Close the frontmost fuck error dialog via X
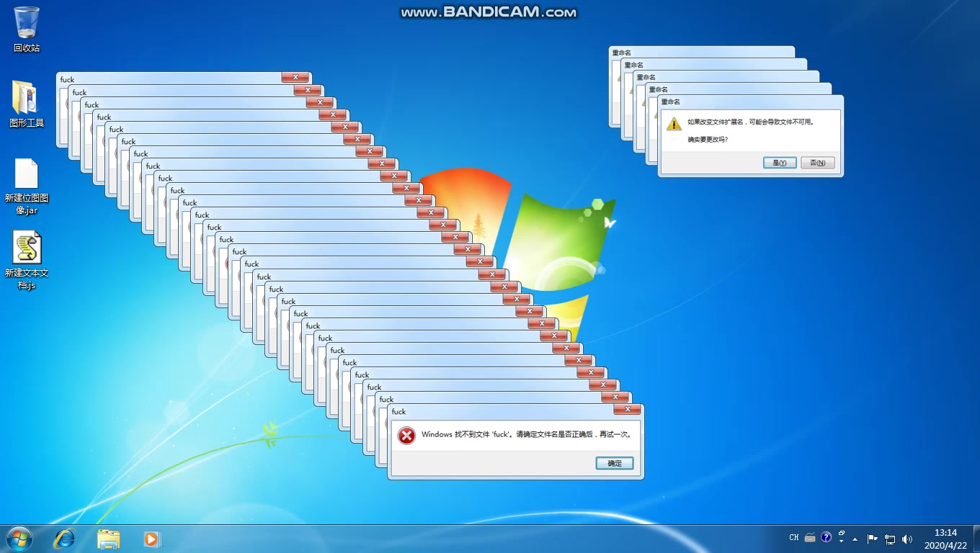The image size is (980, 553). click(x=628, y=410)
